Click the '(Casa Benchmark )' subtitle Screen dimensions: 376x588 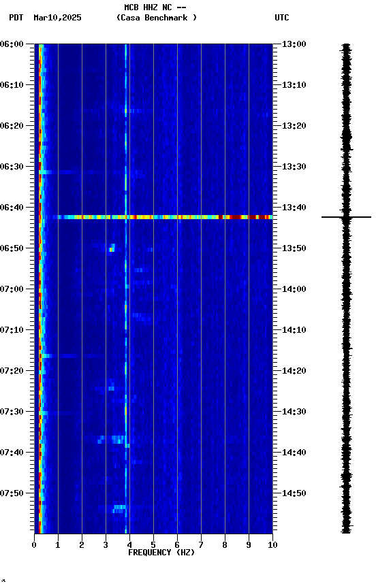tap(157, 18)
